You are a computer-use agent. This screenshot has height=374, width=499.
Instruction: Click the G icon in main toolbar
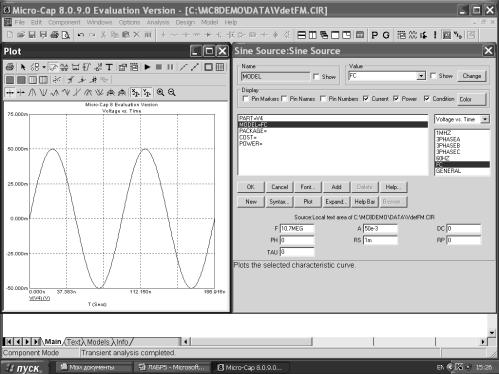(x=386, y=35)
